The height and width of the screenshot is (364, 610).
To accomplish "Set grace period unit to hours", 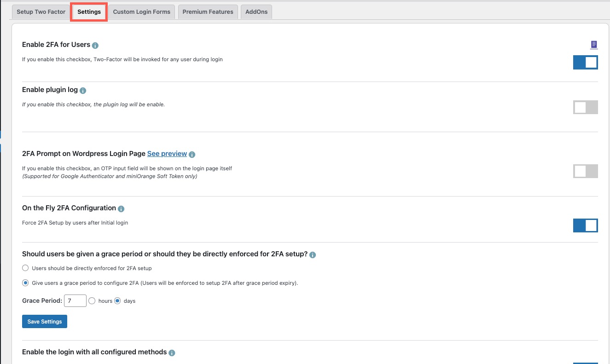I will (92, 301).
